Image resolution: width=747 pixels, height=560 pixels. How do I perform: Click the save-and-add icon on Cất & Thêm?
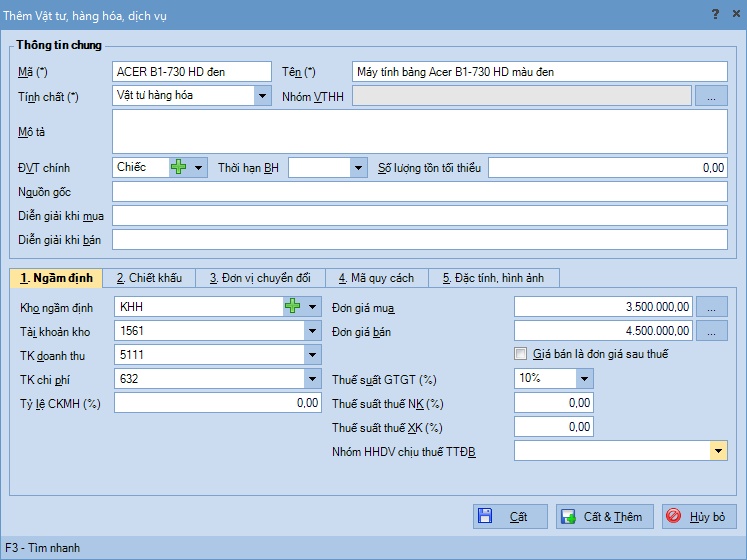[568, 516]
